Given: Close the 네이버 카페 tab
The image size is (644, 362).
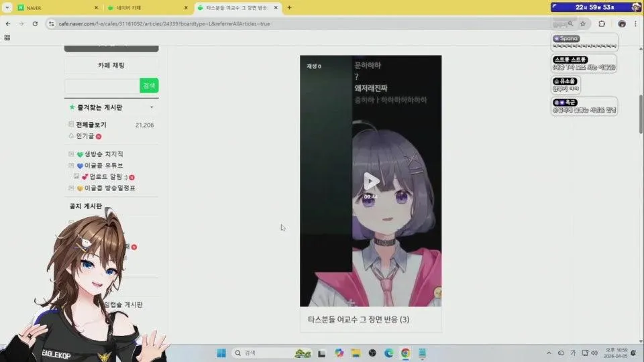Looking at the screenshot, I should (x=186, y=8).
